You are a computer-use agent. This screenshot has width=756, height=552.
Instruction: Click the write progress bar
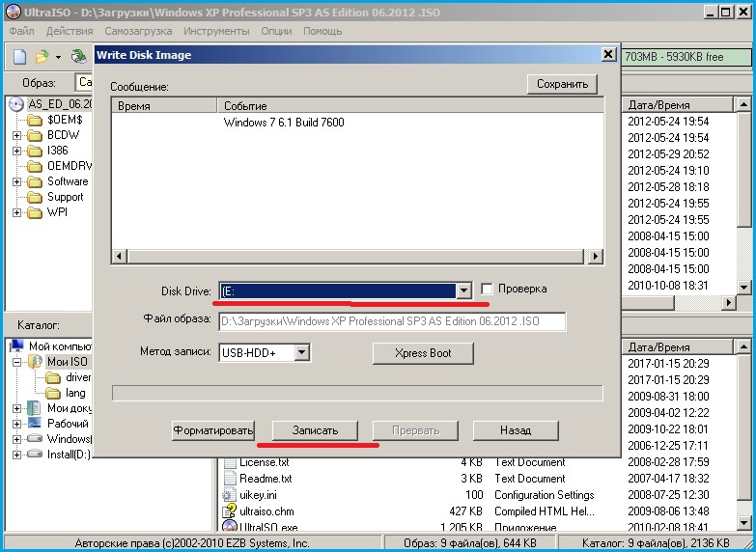coord(357,393)
